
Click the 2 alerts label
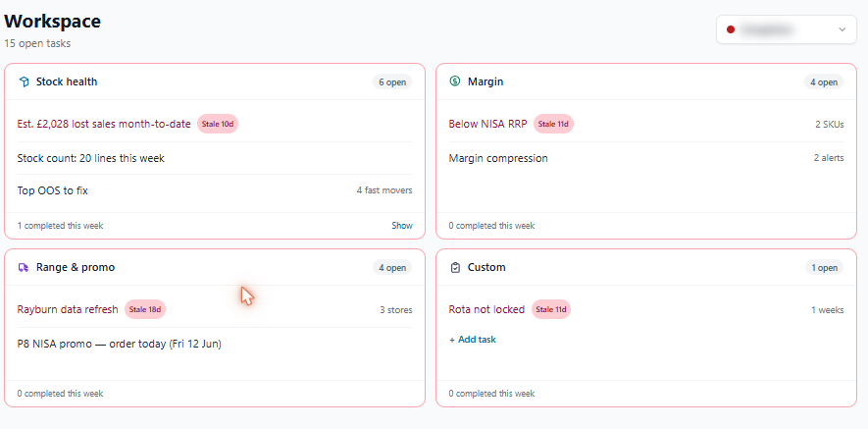click(829, 158)
